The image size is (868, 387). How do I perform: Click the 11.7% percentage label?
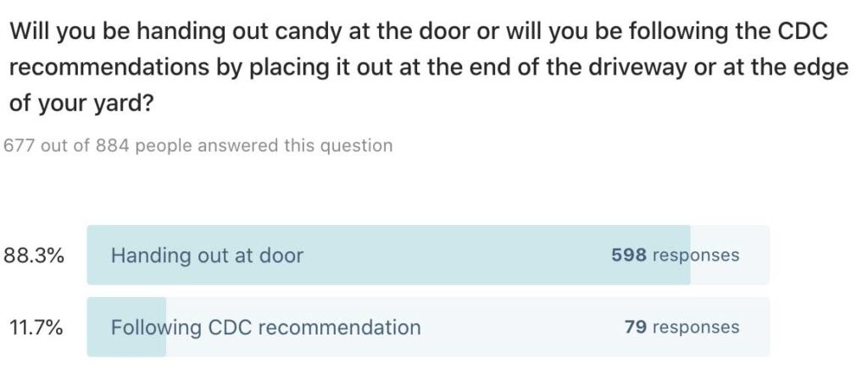(35, 328)
